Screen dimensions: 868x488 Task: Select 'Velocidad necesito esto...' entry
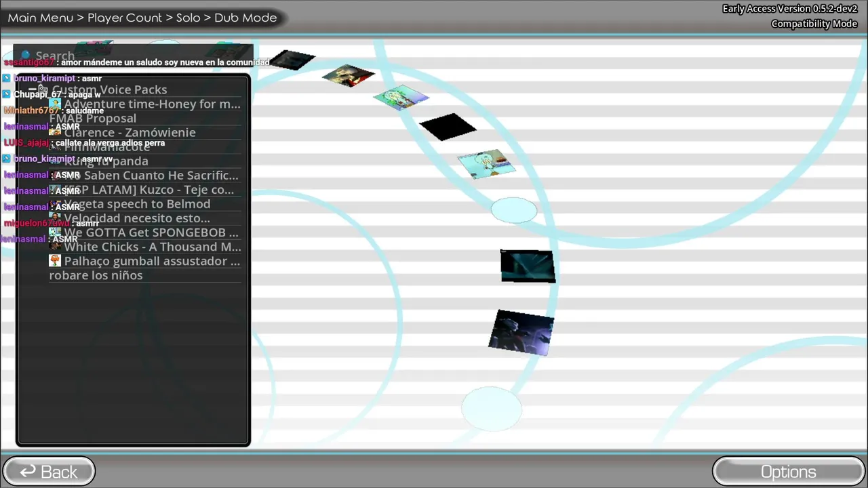144,218
